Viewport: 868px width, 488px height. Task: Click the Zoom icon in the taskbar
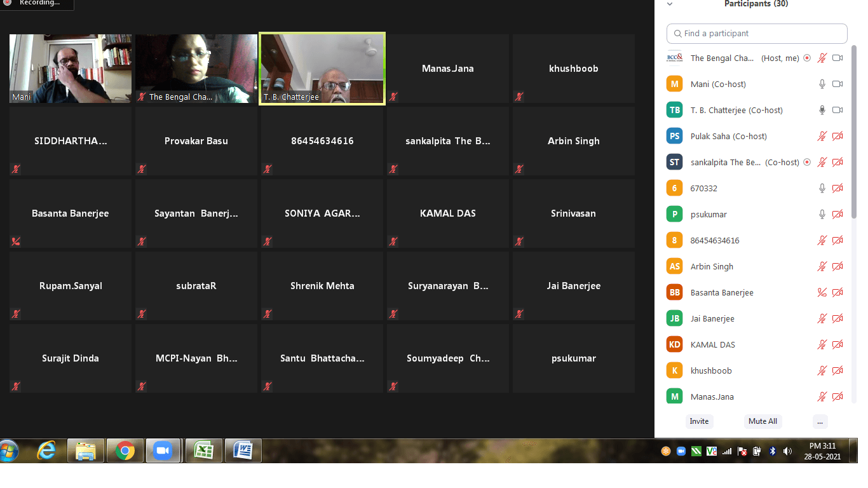pyautogui.click(x=163, y=451)
